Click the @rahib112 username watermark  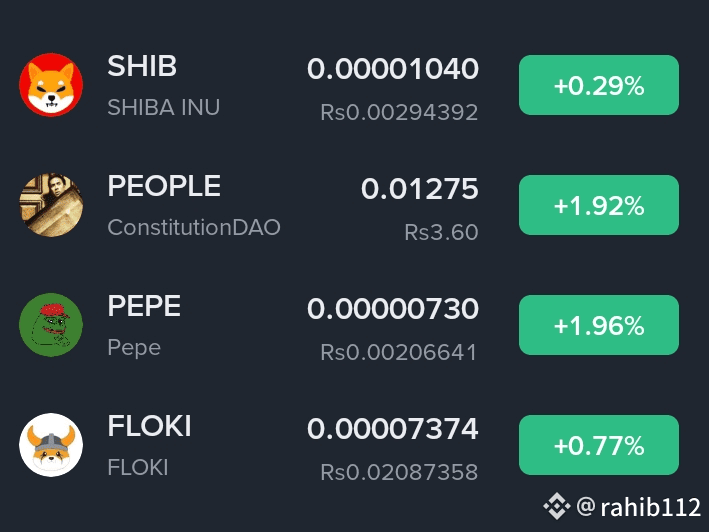(638, 507)
